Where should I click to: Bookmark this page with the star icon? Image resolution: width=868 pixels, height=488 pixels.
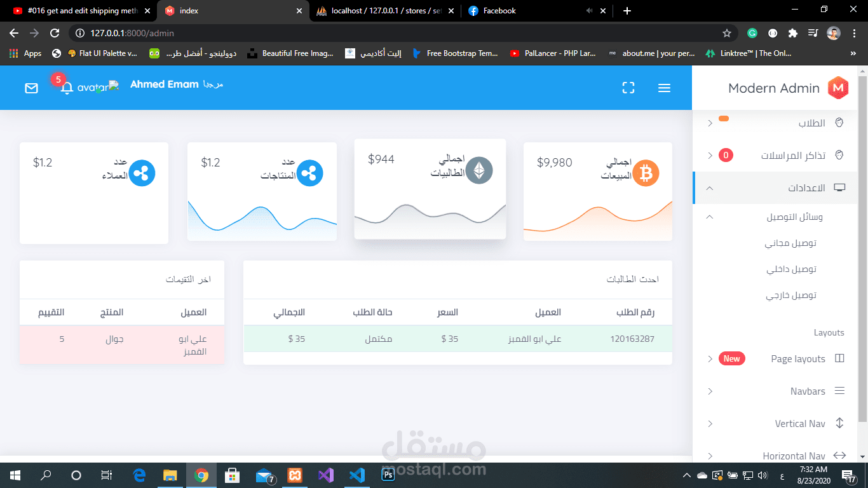(727, 33)
